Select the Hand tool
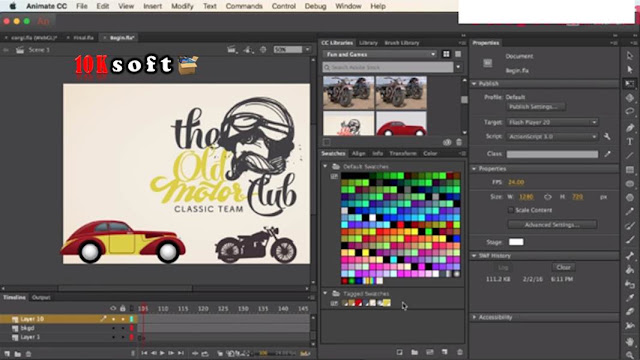The image size is (640, 360). click(x=630, y=341)
